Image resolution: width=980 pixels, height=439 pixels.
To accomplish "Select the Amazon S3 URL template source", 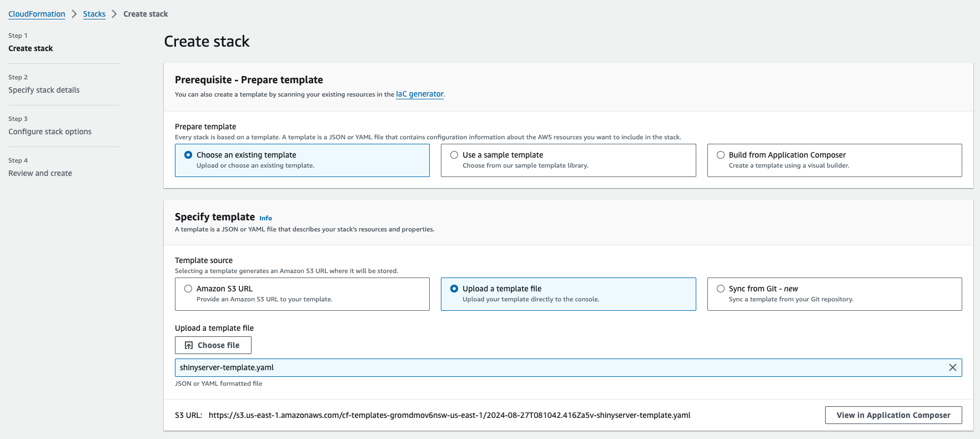I will [x=302, y=294].
